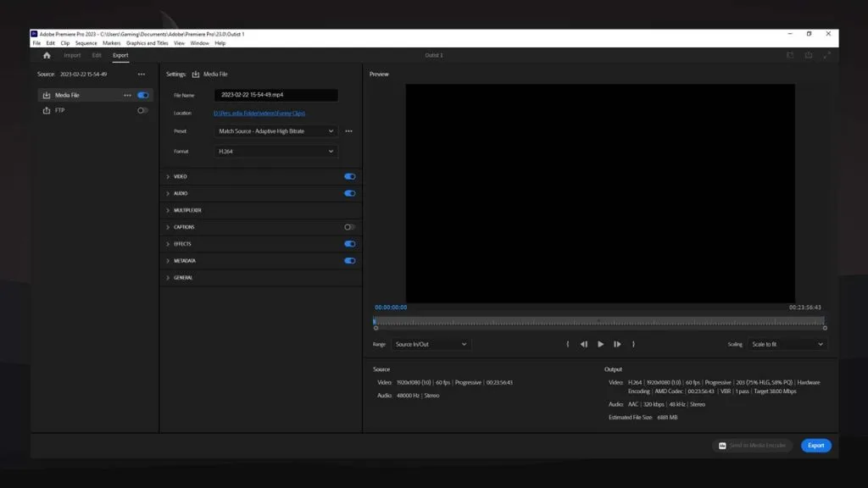
Task: Open Format dropdown H.264
Action: (x=275, y=151)
